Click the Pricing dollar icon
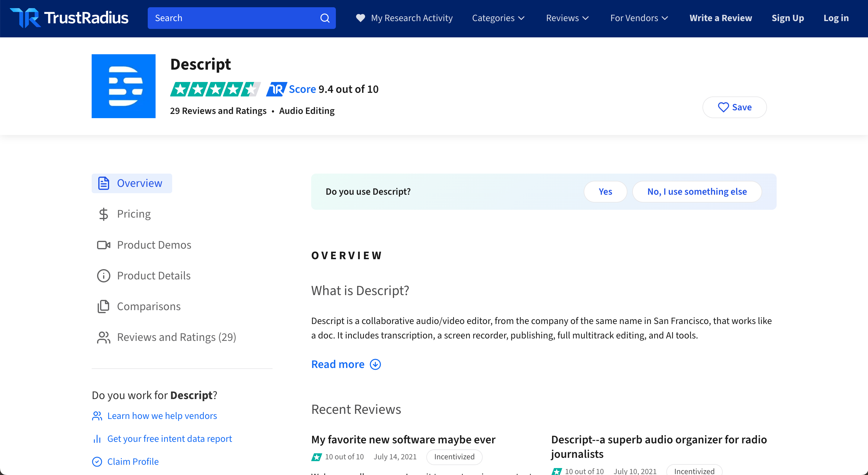Image resolution: width=868 pixels, height=475 pixels. (x=103, y=214)
